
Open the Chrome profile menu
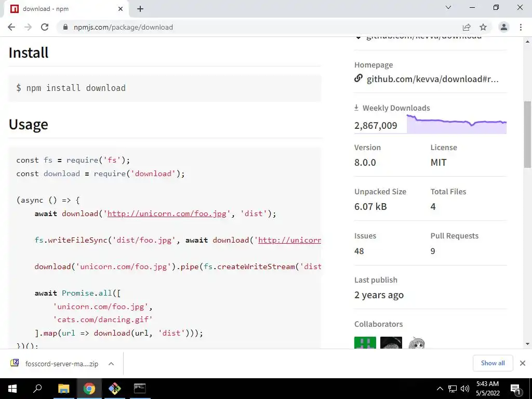point(503,27)
